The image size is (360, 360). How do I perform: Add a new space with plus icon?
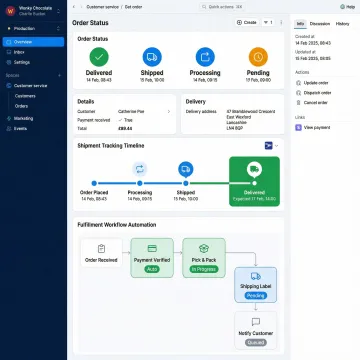pyautogui.click(x=60, y=76)
